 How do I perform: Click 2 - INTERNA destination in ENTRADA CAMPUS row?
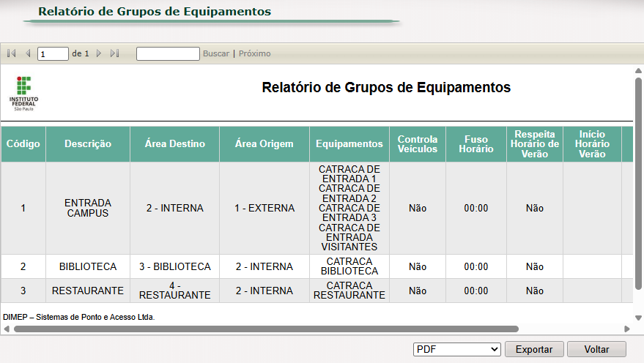click(175, 209)
